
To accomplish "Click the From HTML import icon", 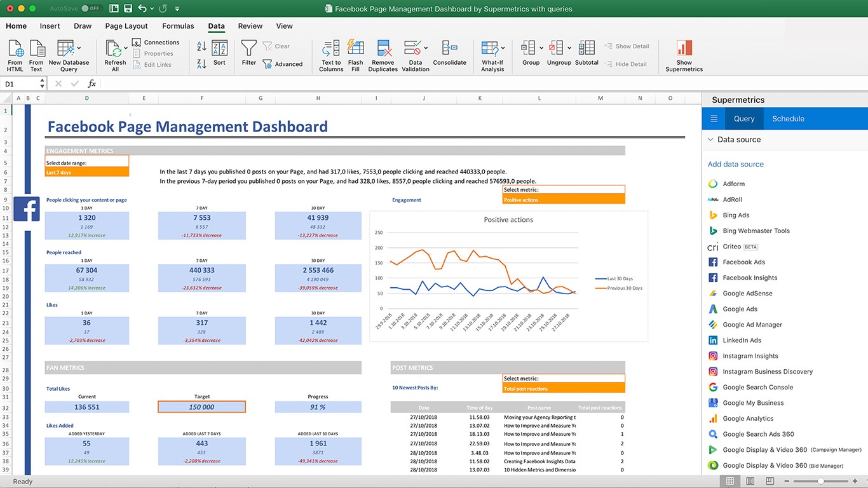I will click(x=15, y=50).
